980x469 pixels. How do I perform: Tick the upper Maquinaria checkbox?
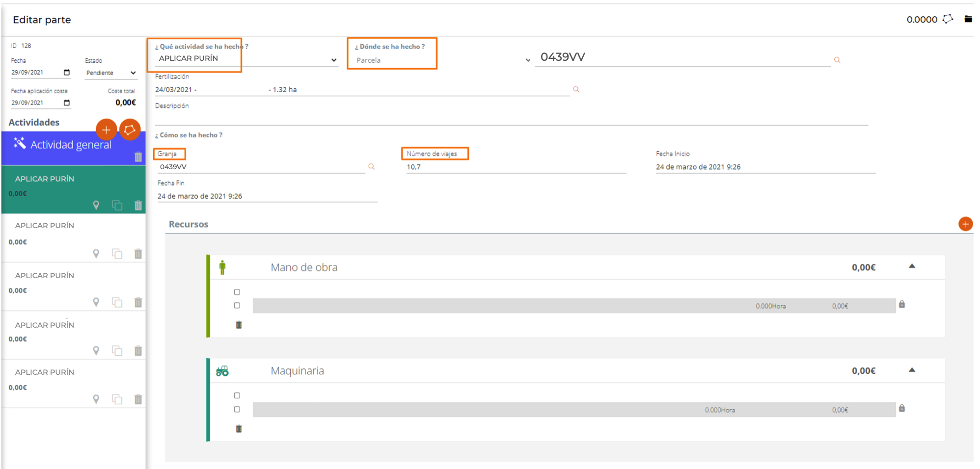237,395
